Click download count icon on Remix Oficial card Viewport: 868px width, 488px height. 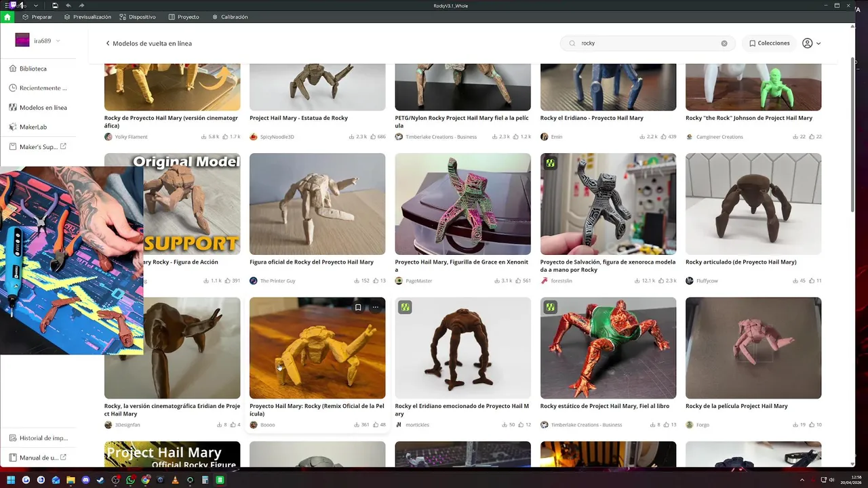click(357, 425)
